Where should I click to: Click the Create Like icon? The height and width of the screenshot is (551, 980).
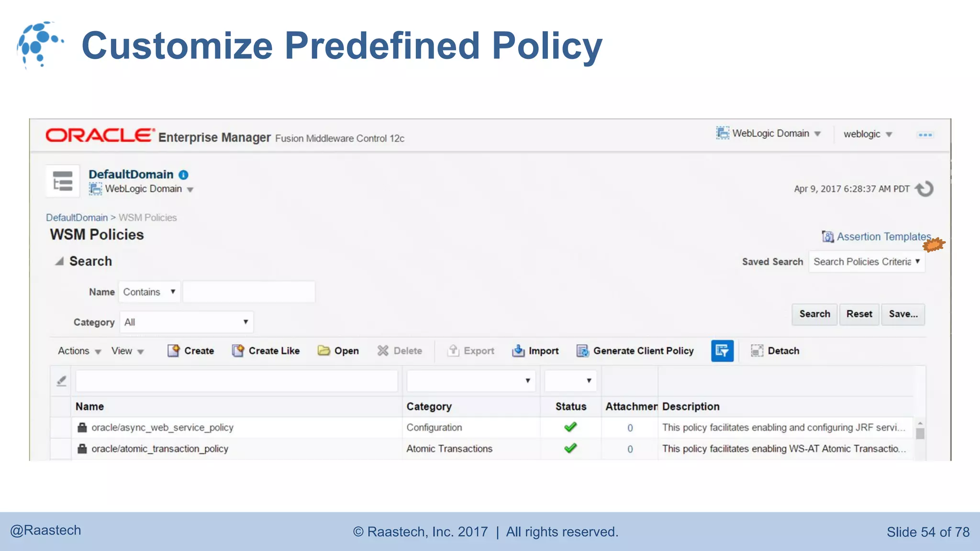pyautogui.click(x=238, y=351)
